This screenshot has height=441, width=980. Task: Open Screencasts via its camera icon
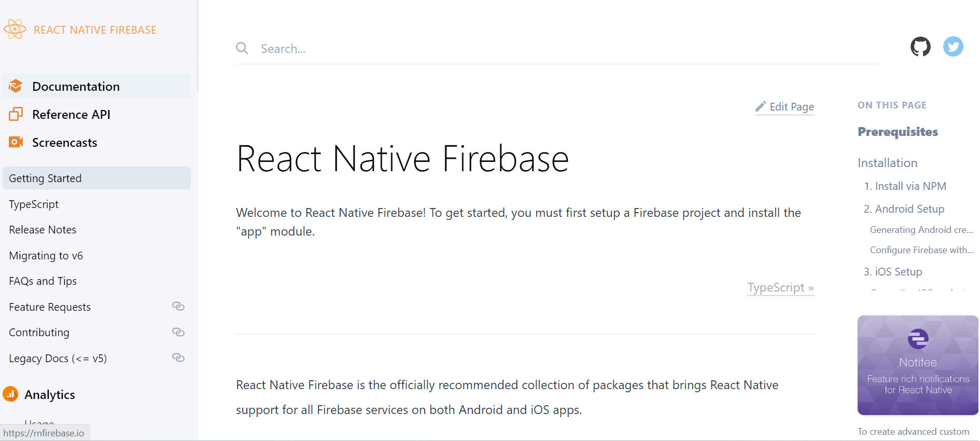[x=15, y=142]
